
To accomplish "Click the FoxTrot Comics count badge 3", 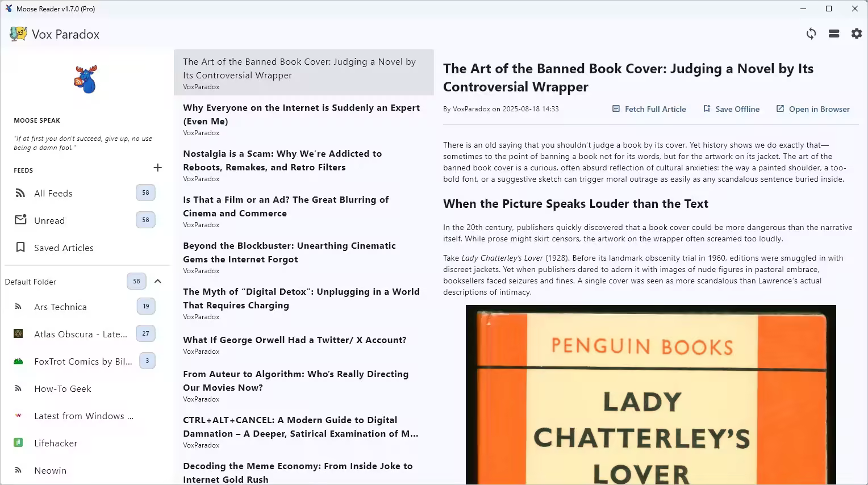I will 147,361.
